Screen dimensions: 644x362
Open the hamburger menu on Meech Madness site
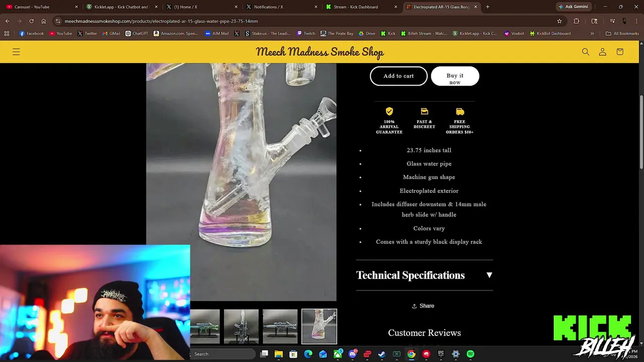pyautogui.click(x=16, y=52)
